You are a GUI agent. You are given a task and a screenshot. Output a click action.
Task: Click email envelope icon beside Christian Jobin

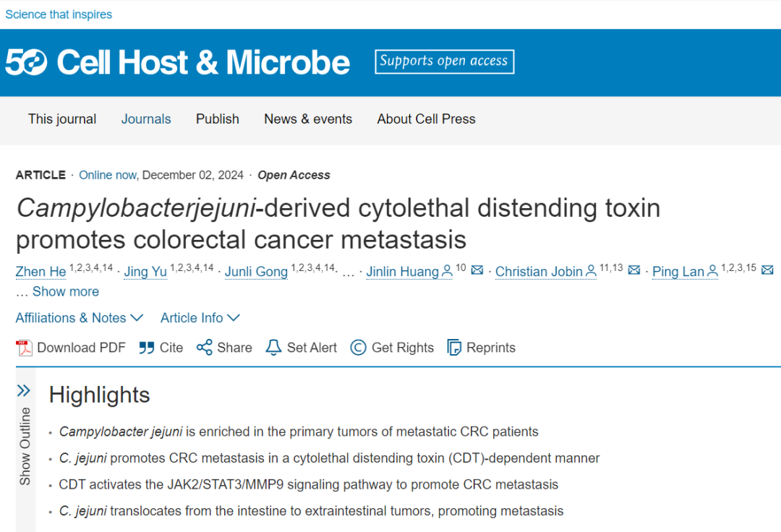[634, 270]
